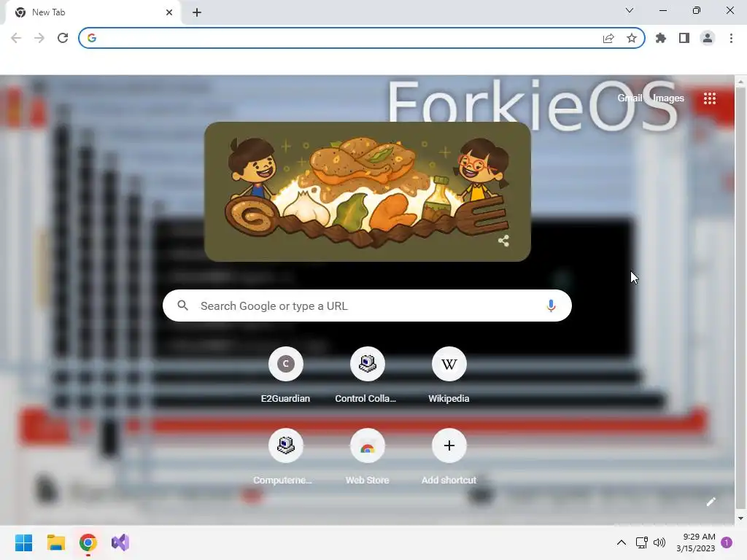Open volume control tray icon
This screenshot has height=560, width=747.
click(659, 542)
